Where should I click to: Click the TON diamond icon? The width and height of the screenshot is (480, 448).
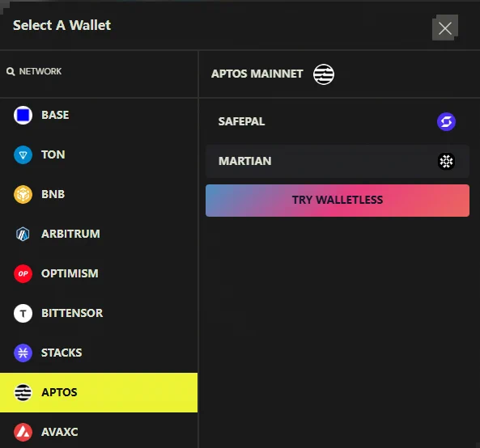(23, 154)
